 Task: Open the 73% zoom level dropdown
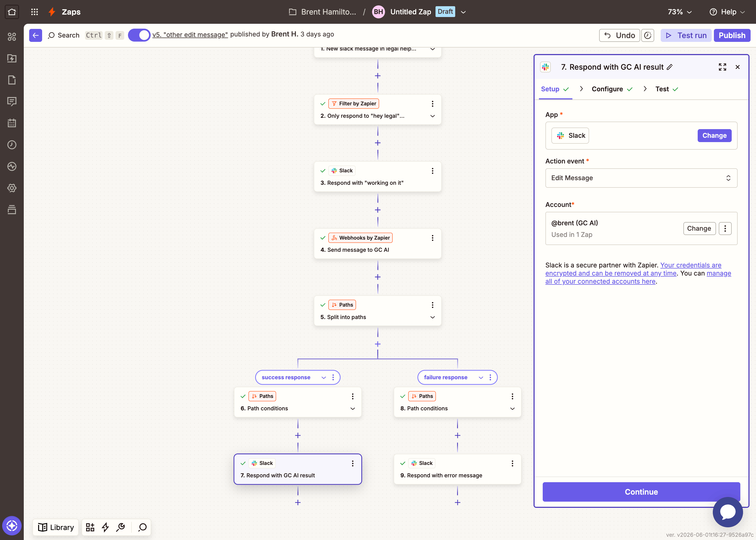coord(680,12)
